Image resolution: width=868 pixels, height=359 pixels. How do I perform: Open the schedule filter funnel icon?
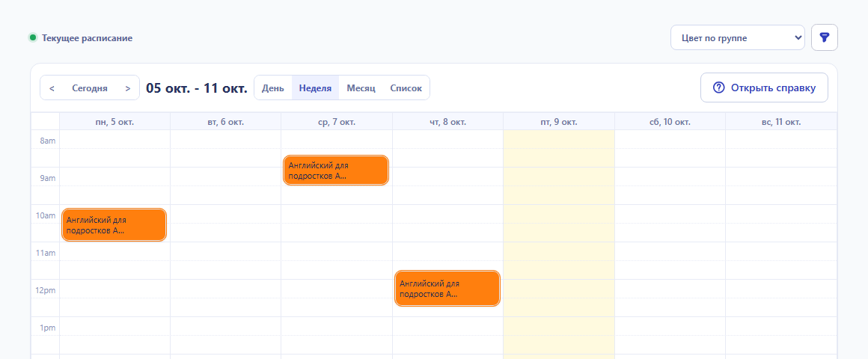pos(825,37)
